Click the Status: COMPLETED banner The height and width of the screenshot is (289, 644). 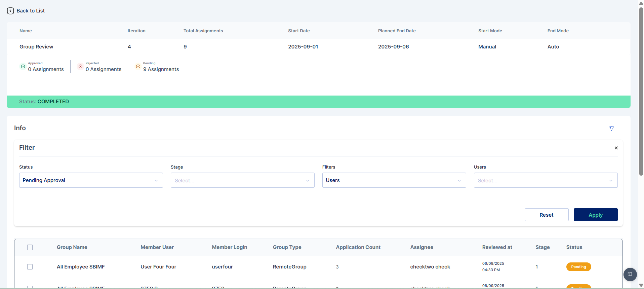click(319, 102)
